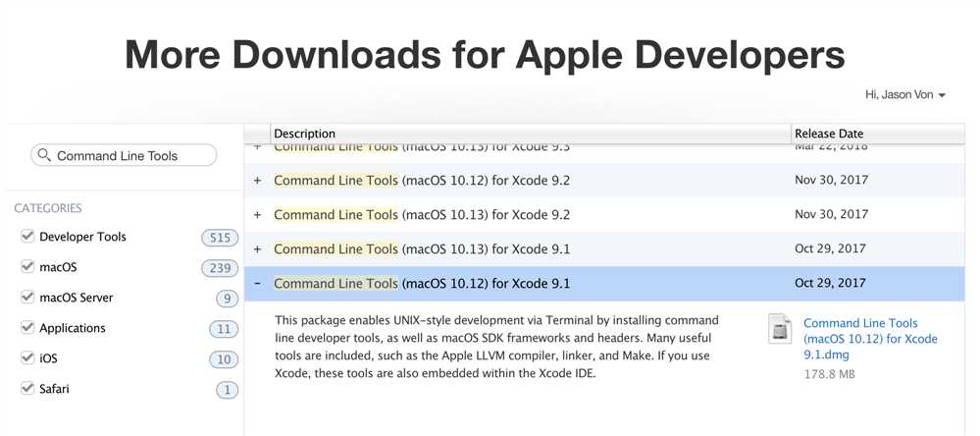Click the More Downloads for Apple Developers heading
980x436 pixels.
[x=485, y=54]
